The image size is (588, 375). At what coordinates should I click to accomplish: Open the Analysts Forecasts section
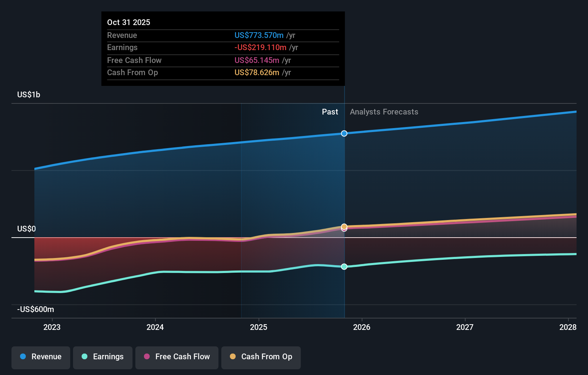(384, 112)
